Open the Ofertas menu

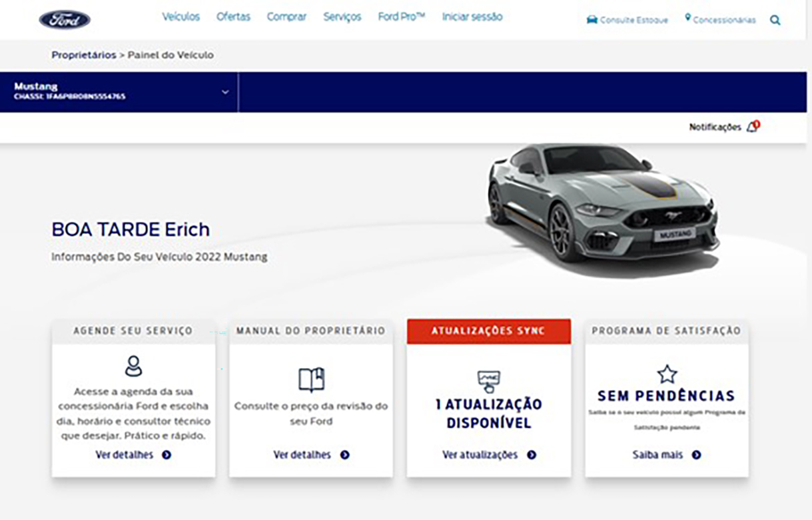coord(233,17)
